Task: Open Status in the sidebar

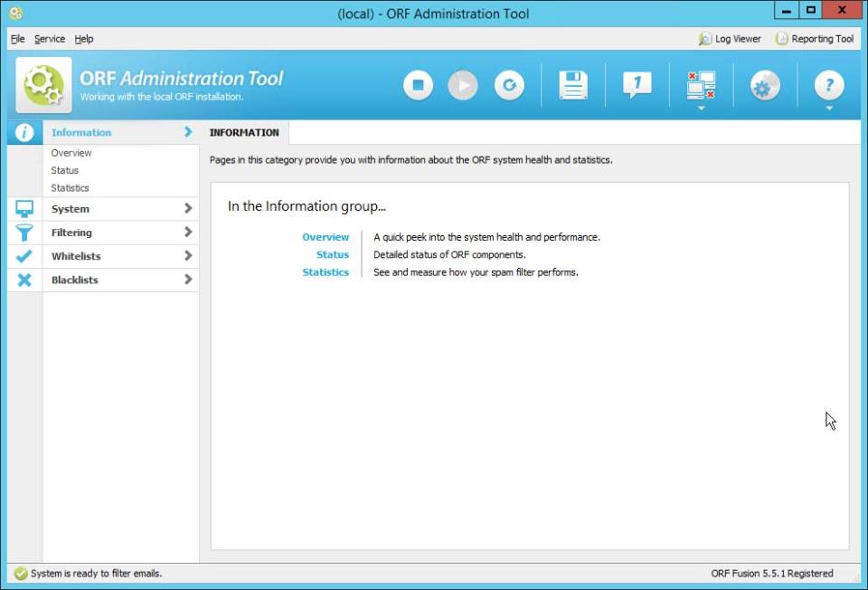Action: point(65,171)
